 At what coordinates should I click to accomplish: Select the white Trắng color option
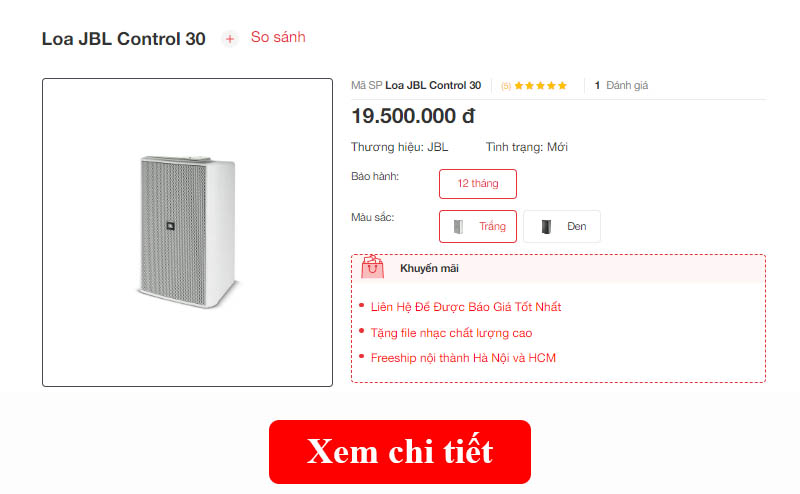pos(478,226)
